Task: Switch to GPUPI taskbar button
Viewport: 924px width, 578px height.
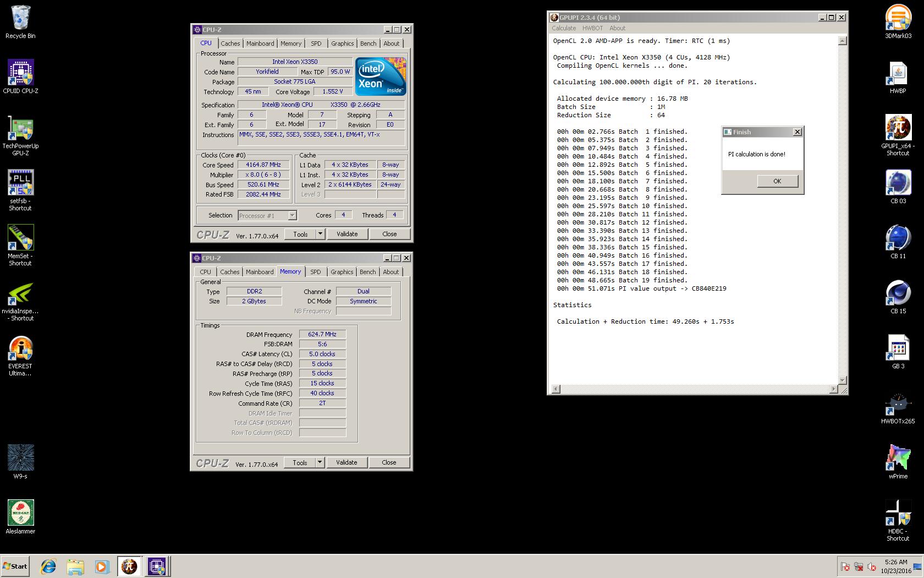Action: tap(129, 566)
